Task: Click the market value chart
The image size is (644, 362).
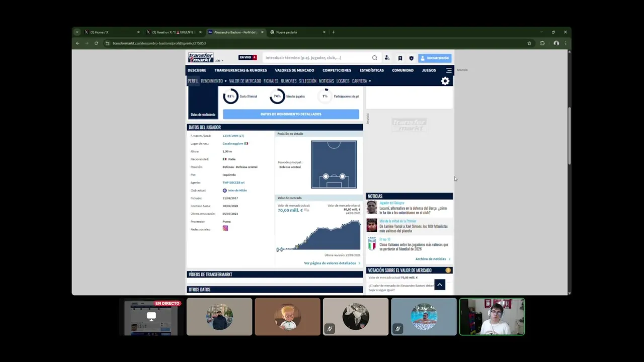Action: pos(318,234)
